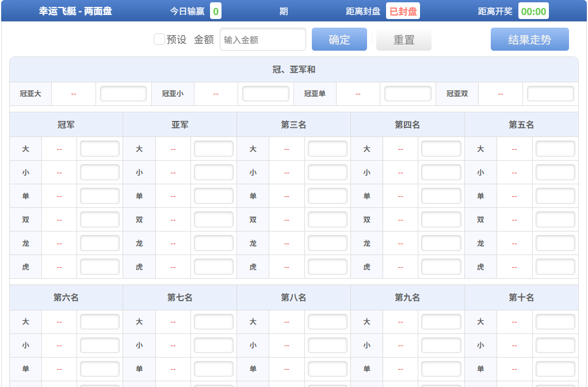The height and width of the screenshot is (387, 588).
Task: Open the 结果走势 results trend view
Action: [529, 39]
